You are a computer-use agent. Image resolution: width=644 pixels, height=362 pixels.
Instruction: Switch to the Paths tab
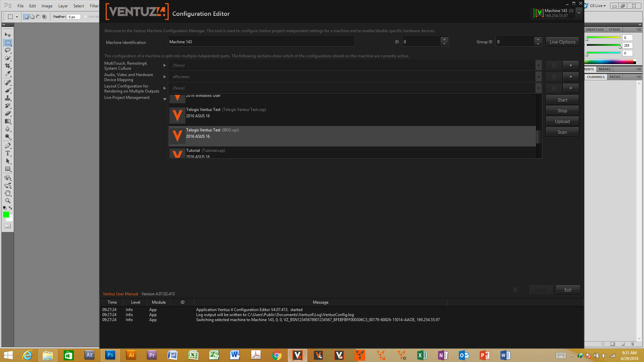(x=614, y=77)
